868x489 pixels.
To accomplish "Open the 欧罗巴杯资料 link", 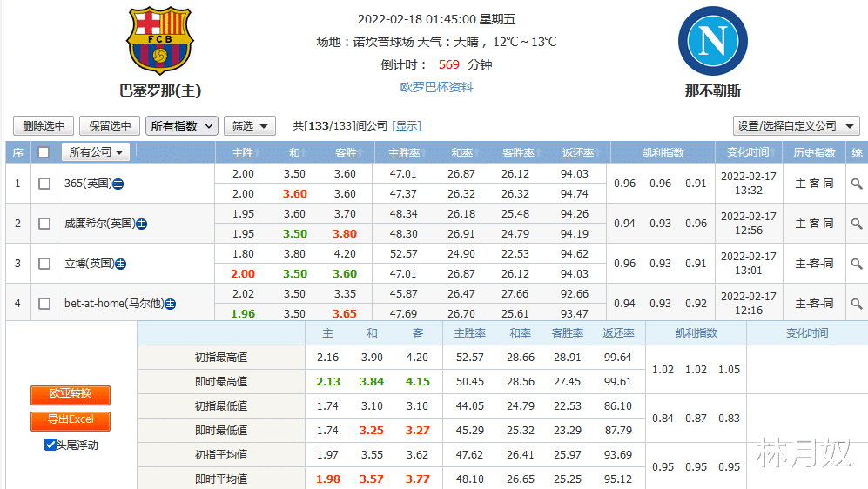I will click(x=436, y=87).
